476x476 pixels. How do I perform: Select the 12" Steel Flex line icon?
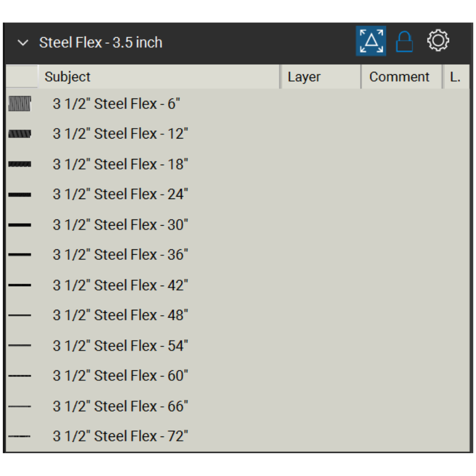[x=20, y=134]
